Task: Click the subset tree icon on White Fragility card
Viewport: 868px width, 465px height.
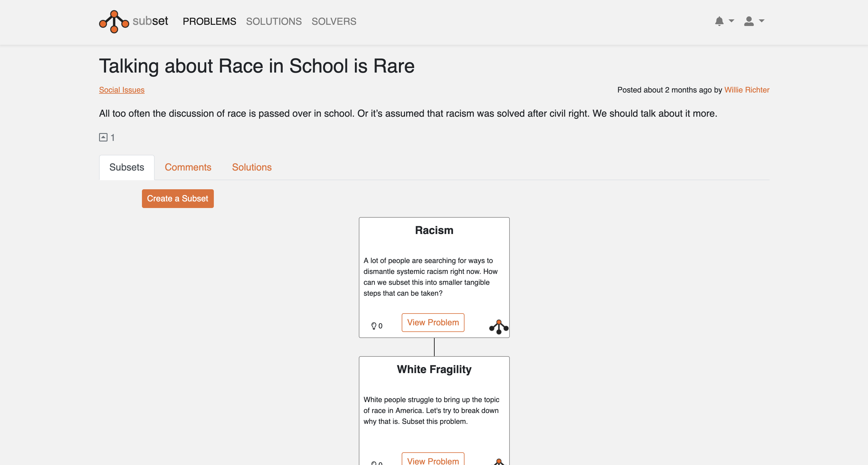Action: point(499,462)
